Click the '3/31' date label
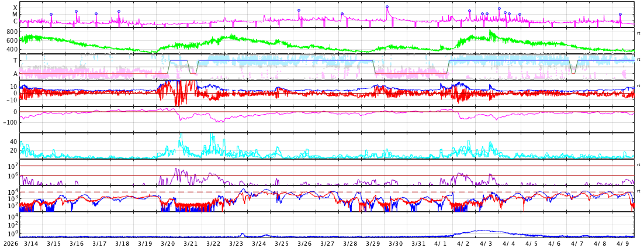This screenshot has height=248, width=644. pyautogui.click(x=418, y=243)
